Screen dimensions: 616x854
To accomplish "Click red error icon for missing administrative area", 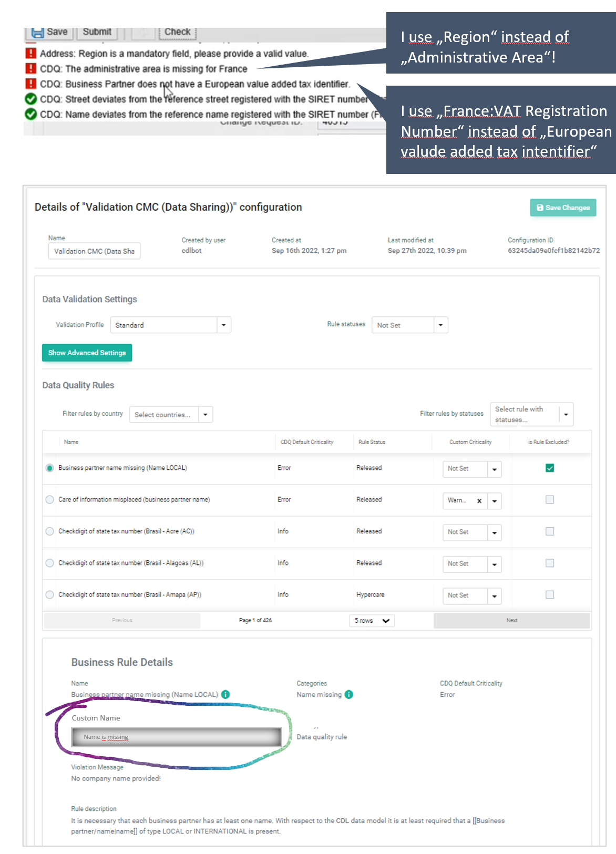I will (31, 69).
